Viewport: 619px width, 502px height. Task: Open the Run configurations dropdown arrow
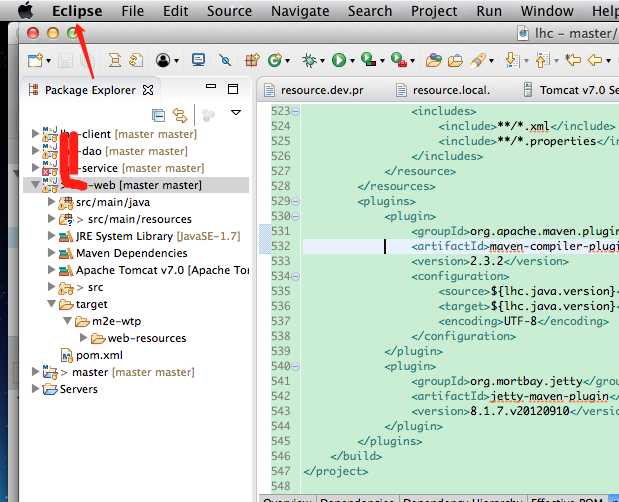click(352, 61)
